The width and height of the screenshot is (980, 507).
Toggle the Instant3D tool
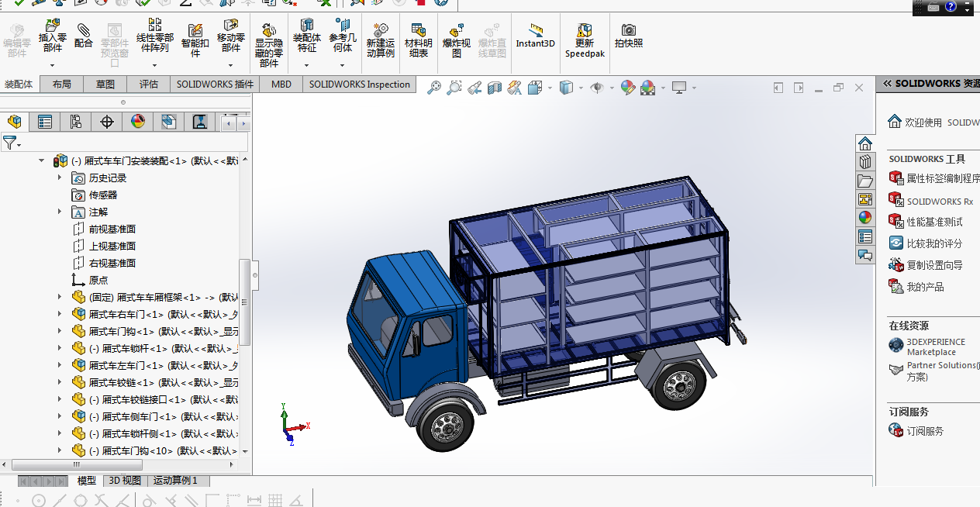[536, 36]
